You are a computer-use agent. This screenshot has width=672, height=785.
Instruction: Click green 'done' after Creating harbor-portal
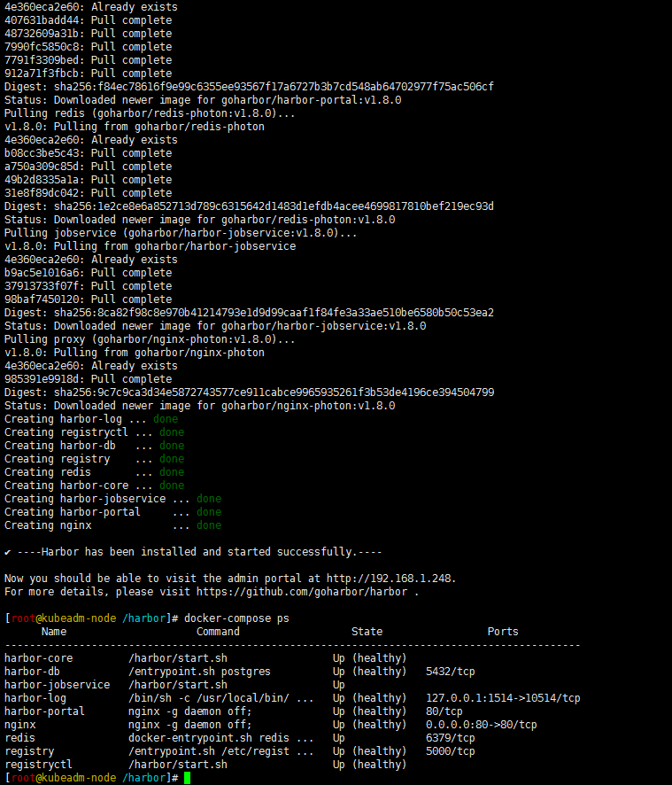click(209, 511)
